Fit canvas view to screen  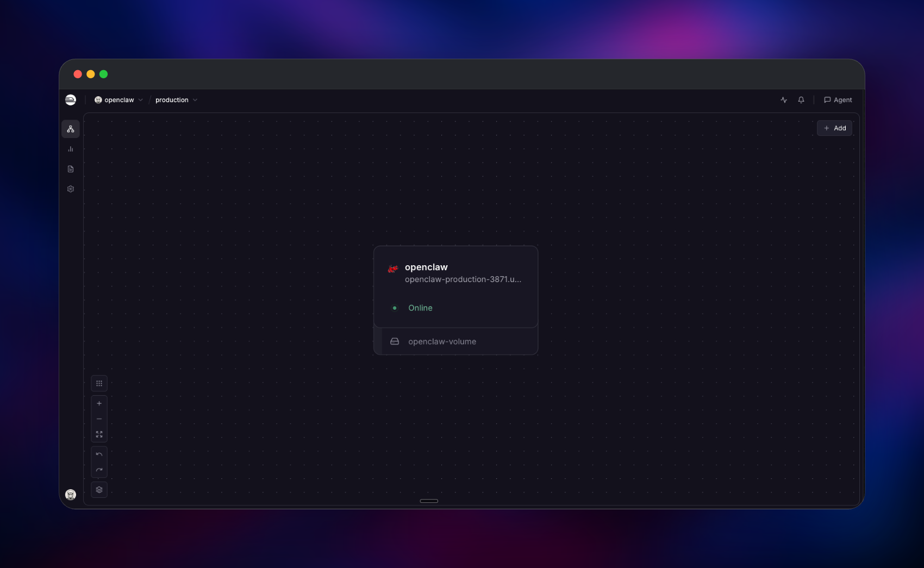click(x=99, y=435)
